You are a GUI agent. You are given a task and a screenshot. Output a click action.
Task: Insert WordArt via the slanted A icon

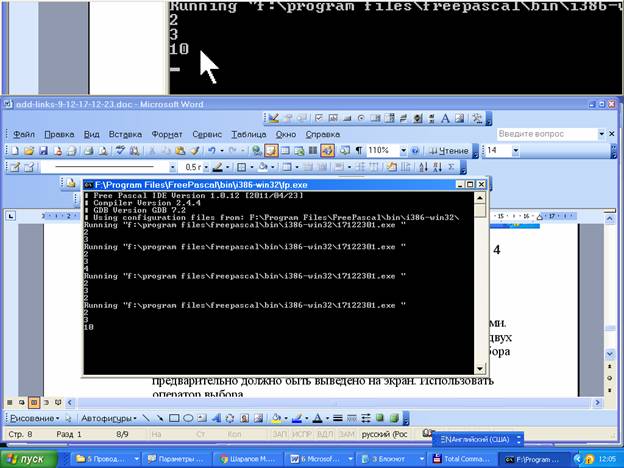coord(216,418)
